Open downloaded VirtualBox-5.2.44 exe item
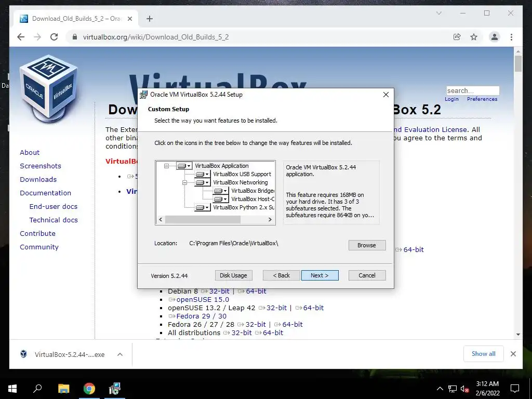The height and width of the screenshot is (399, 532). [70, 354]
